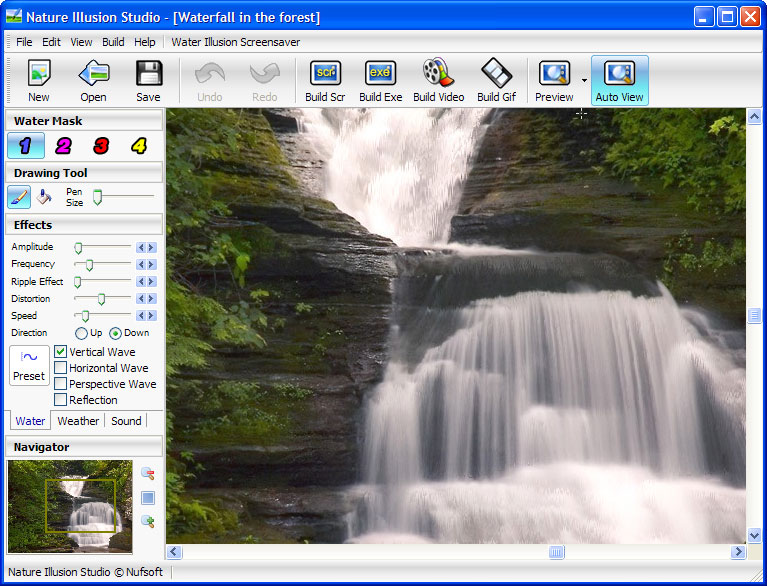The image size is (767, 586).
Task: Open the Build menu
Action: click(113, 42)
